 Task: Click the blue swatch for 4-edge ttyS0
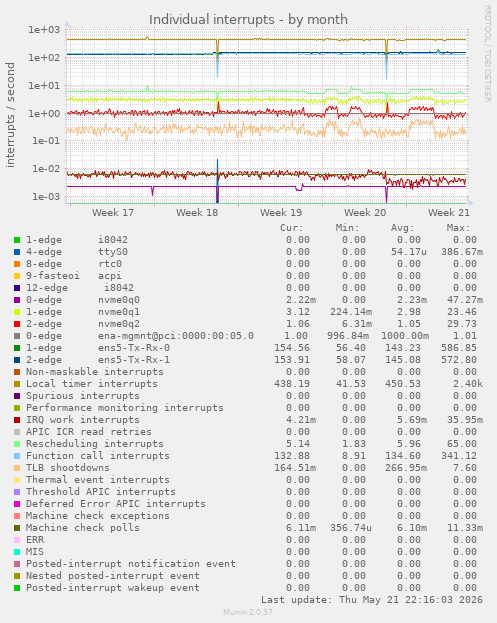17,252
